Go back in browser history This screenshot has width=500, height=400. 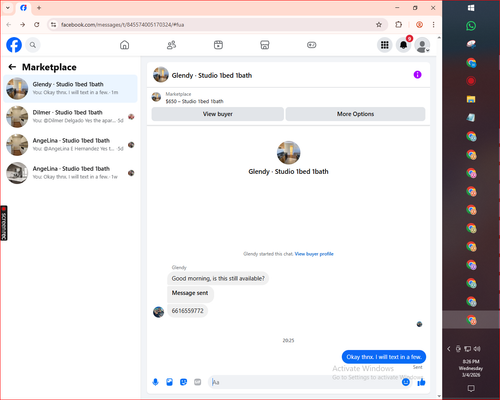click(9, 25)
